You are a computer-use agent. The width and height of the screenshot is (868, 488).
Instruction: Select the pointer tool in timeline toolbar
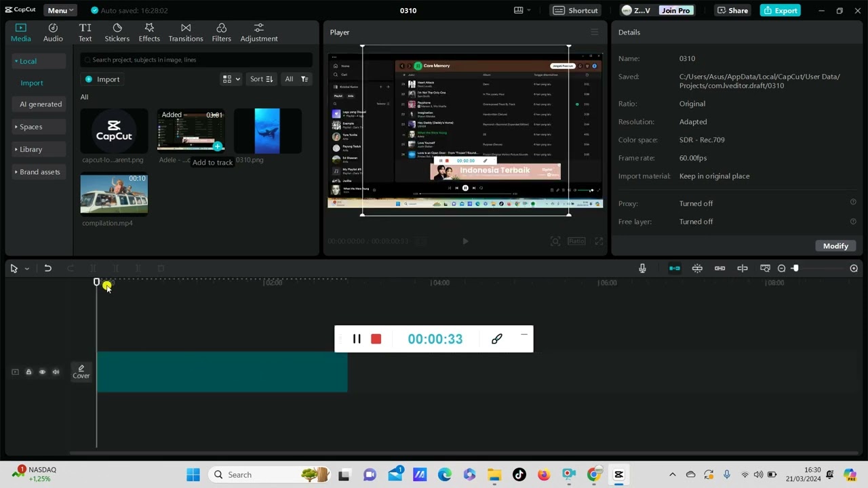tap(14, 268)
